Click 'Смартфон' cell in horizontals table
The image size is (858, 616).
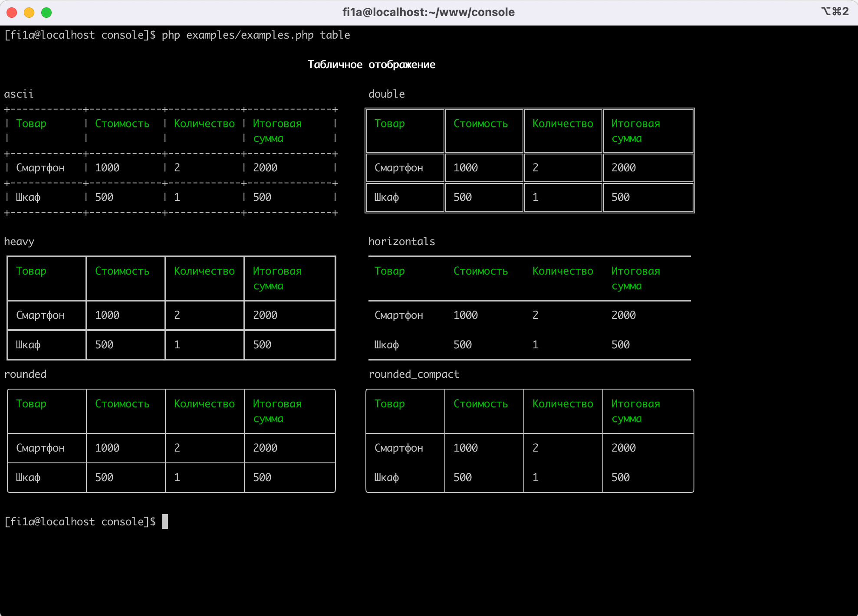tap(399, 315)
